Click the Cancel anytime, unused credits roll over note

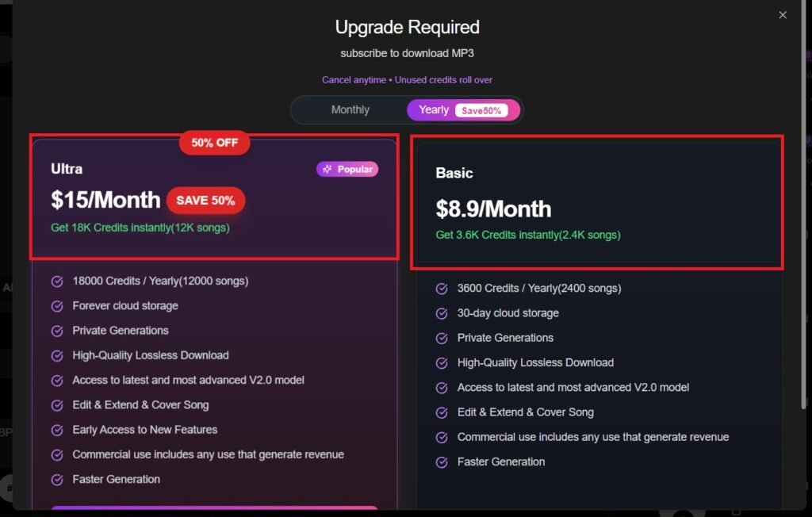pyautogui.click(x=407, y=80)
